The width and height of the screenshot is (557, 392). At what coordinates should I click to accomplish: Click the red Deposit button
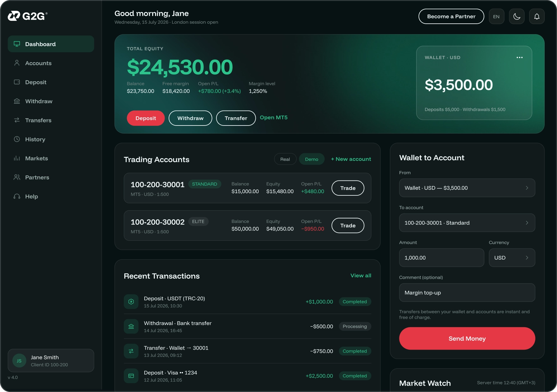point(146,118)
